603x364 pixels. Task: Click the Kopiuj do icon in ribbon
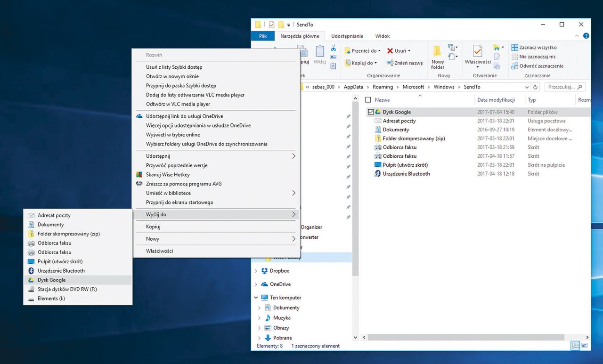[x=348, y=63]
